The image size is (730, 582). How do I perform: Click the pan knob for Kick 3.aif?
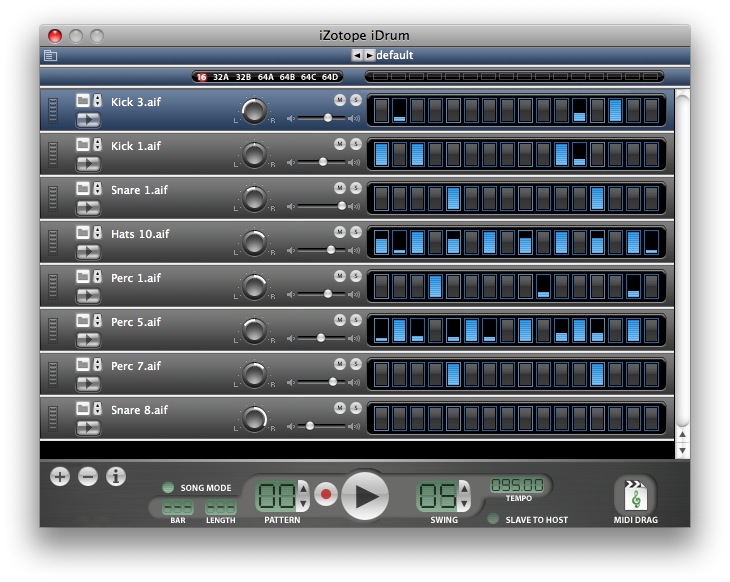[x=254, y=111]
